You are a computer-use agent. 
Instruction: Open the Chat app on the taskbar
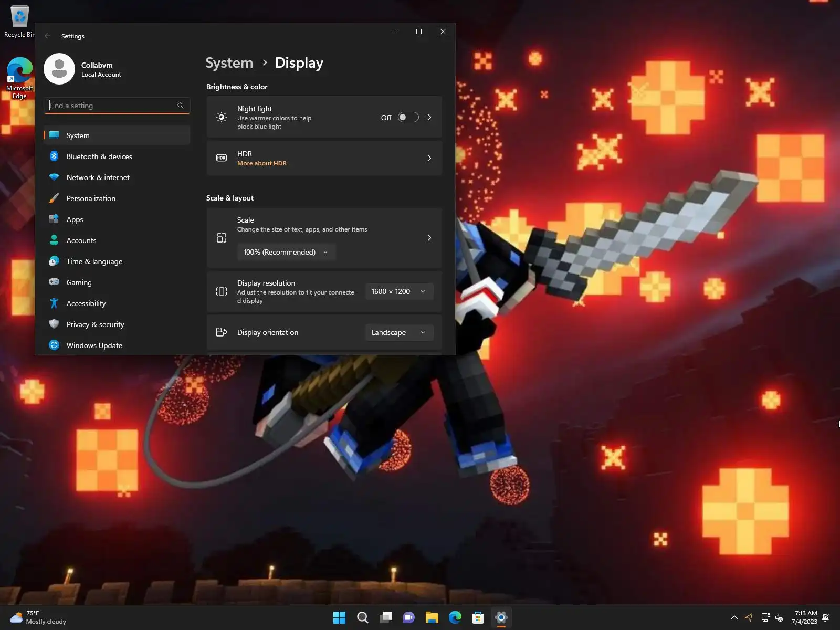click(x=408, y=617)
